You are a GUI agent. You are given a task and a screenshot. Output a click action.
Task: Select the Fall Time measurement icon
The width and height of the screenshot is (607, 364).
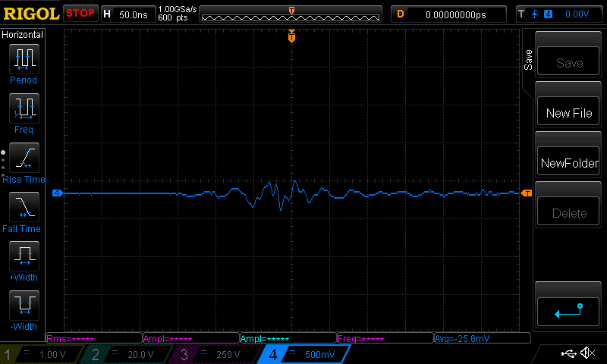24,207
